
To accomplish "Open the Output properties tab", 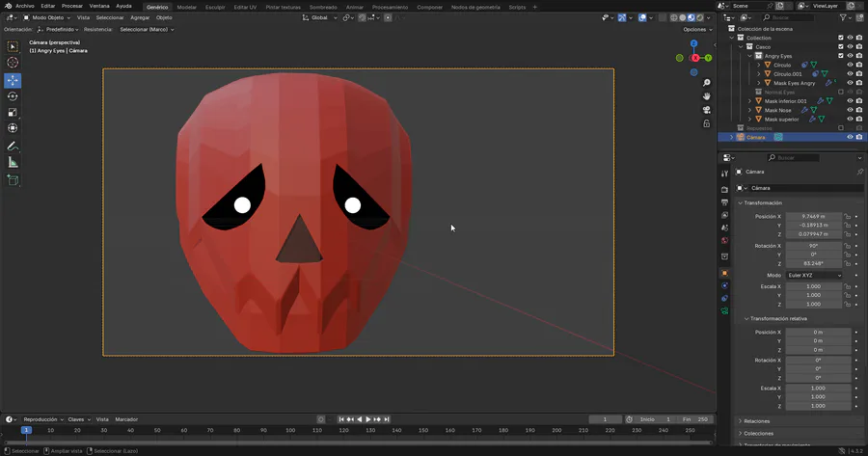I will coord(724,202).
